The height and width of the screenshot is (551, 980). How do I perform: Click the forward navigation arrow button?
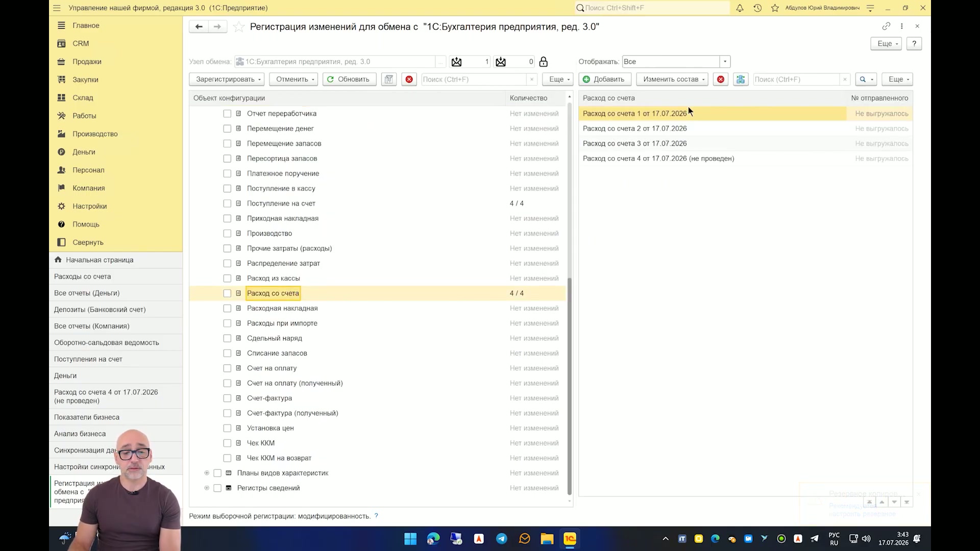pos(217,27)
